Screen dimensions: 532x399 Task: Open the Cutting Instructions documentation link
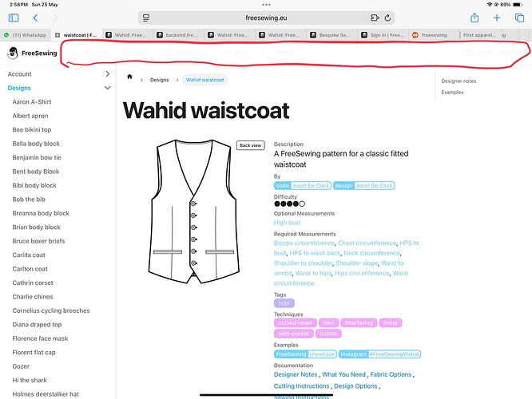(303, 386)
